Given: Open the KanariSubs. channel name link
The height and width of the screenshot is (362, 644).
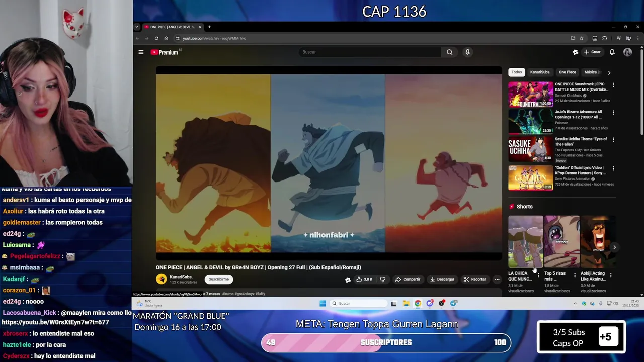Looking at the screenshot, I should click(181, 277).
